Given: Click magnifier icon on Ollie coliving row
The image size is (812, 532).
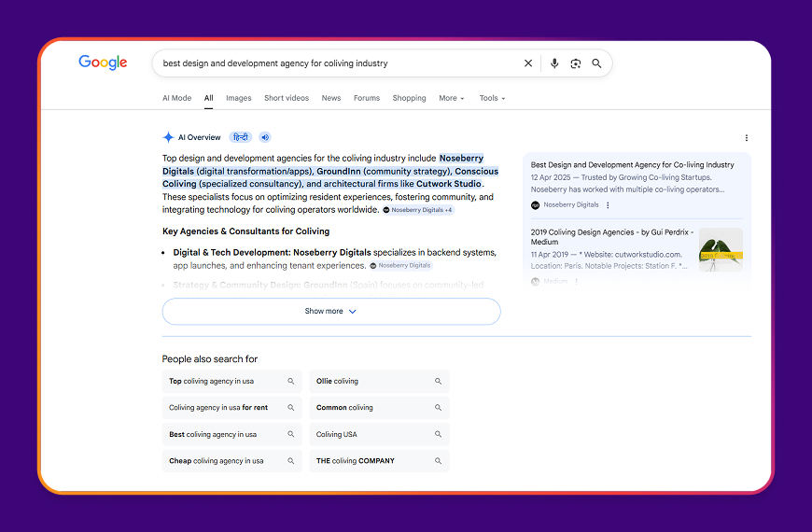Looking at the screenshot, I should (438, 381).
